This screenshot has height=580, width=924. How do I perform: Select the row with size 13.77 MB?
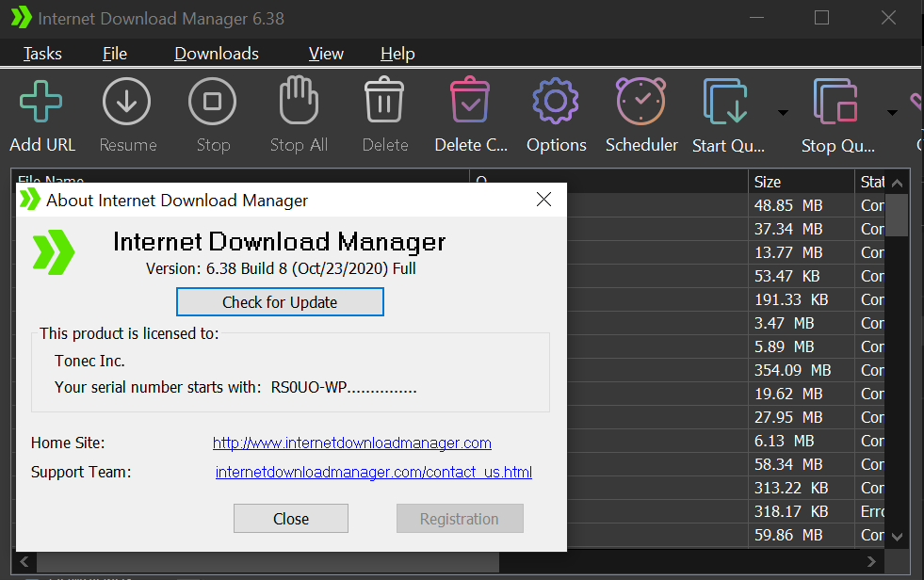pyautogui.click(x=725, y=252)
